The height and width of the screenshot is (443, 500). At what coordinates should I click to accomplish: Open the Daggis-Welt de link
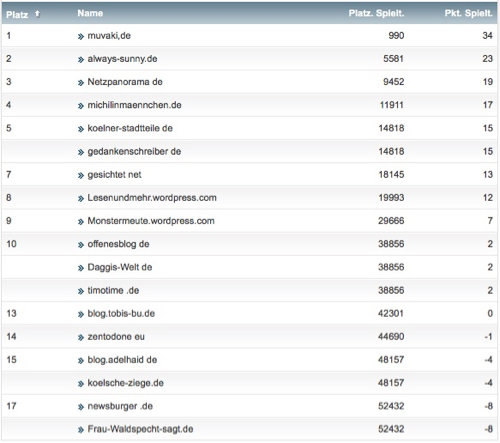120,267
